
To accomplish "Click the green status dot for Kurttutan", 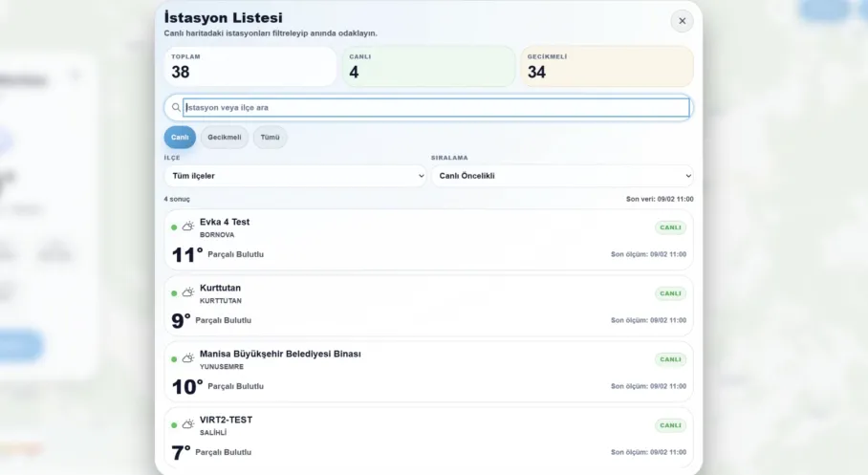I will 174,293.
